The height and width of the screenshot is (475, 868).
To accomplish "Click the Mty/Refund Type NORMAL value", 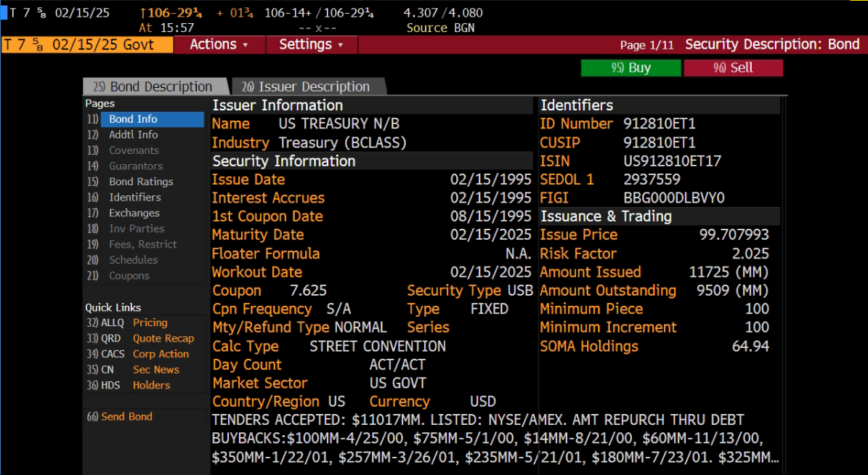I will pos(360,327).
